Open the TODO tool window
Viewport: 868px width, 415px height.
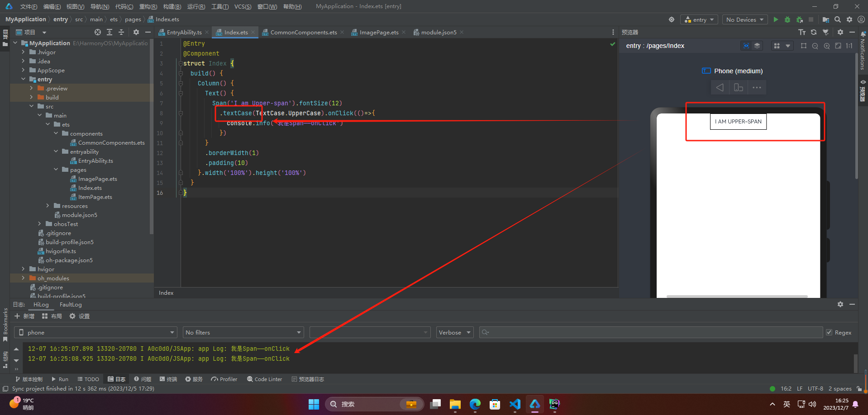[88, 379]
